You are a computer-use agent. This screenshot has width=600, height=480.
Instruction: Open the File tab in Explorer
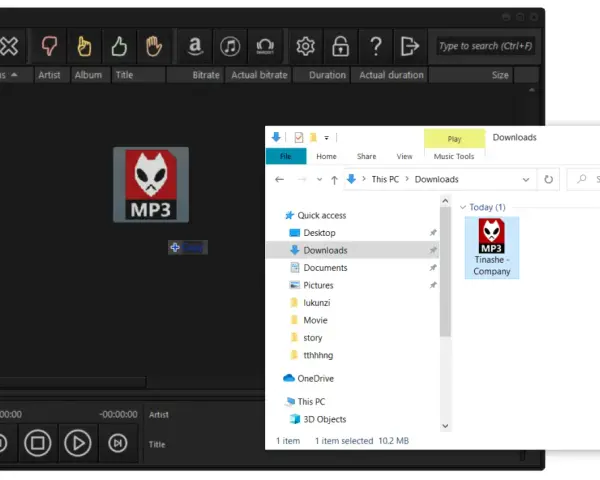coord(285,156)
